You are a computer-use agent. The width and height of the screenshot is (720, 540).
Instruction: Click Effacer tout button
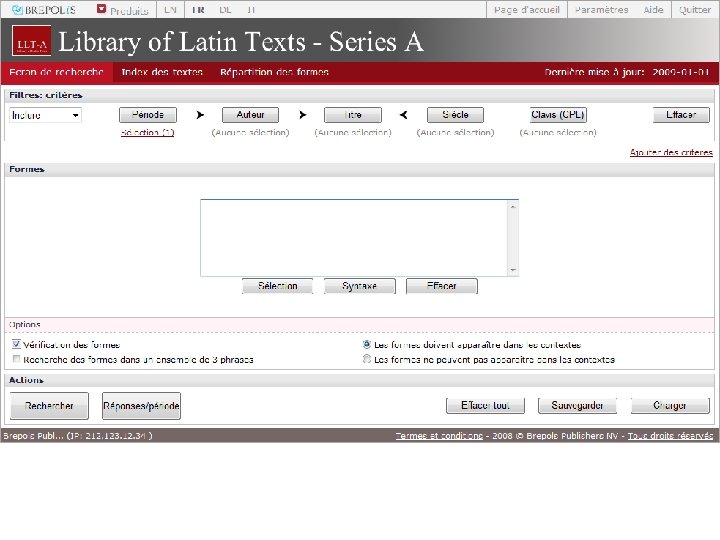485,405
